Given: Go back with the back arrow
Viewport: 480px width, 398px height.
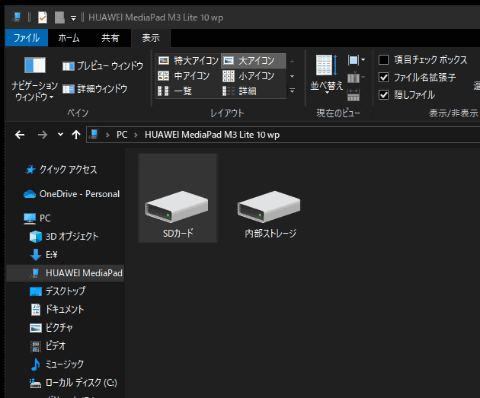Looking at the screenshot, I should 20,135.
